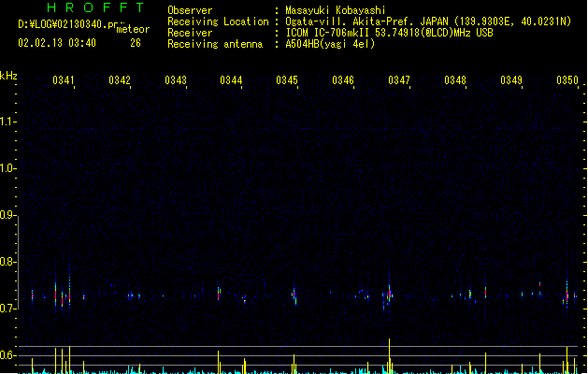Image resolution: width=588 pixels, height=374 pixels.
Task: Click the Ogata-vill. Akita-Pref. JAPAN location text
Action: (428, 22)
